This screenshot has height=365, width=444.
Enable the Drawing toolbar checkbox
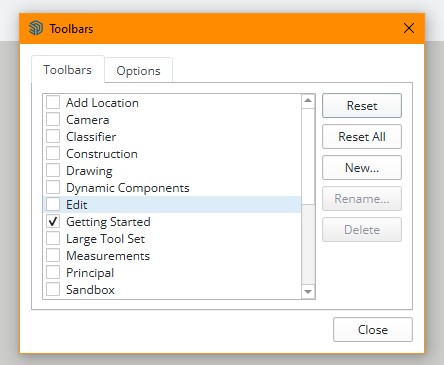(53, 170)
